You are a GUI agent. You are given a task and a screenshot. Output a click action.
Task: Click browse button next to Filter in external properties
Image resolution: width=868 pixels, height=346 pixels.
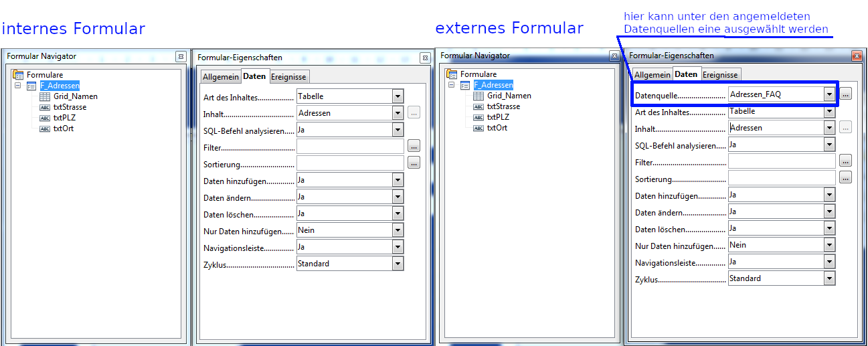pos(846,161)
